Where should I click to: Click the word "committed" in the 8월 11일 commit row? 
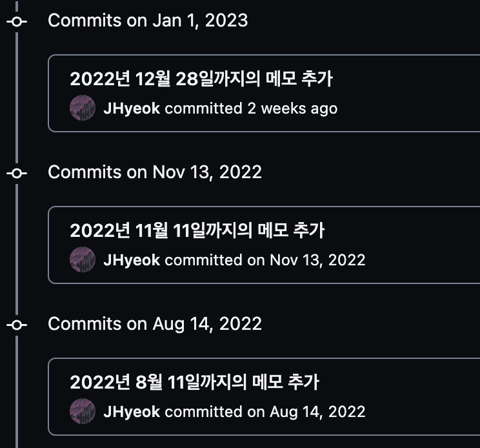tap(203, 412)
